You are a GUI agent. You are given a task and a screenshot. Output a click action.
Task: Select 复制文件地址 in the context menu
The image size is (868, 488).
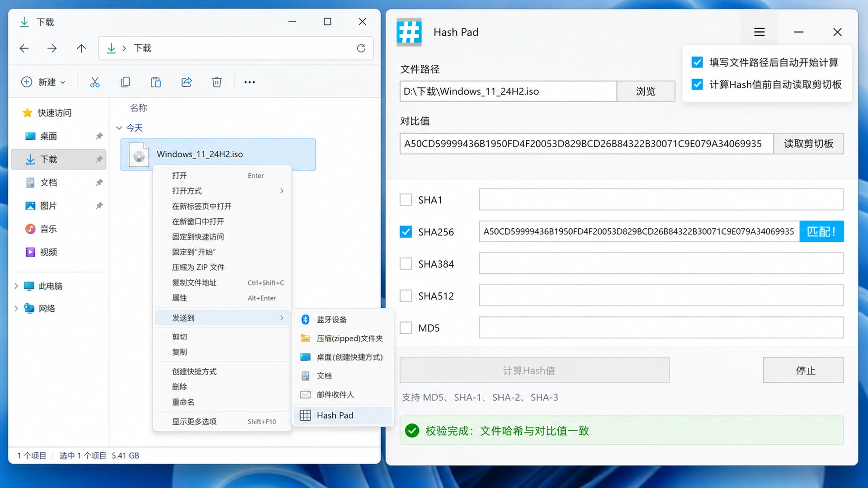[222, 283]
